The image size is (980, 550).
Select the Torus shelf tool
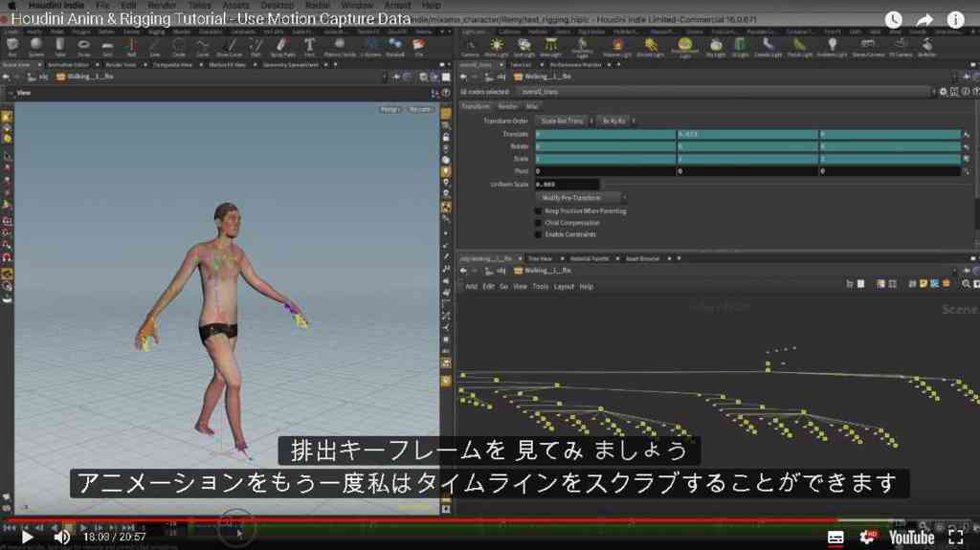[x=83, y=46]
